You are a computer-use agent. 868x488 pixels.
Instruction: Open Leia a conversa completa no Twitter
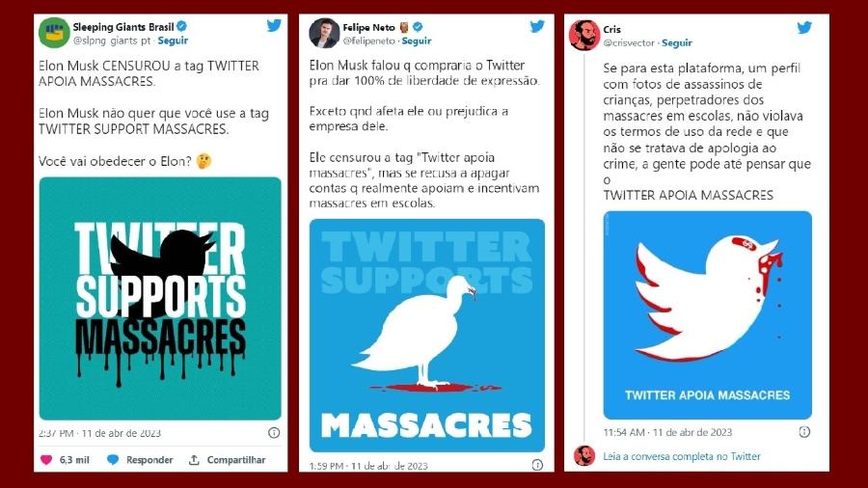[x=682, y=456]
